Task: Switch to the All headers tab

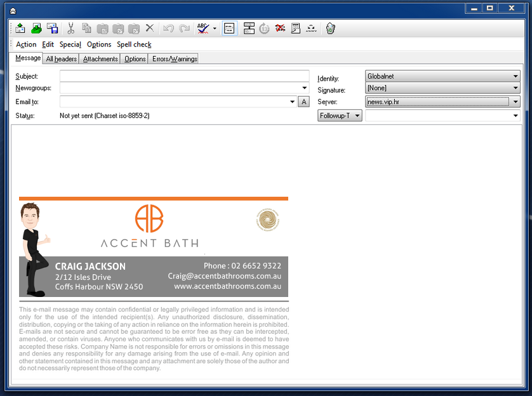Action: 62,59
